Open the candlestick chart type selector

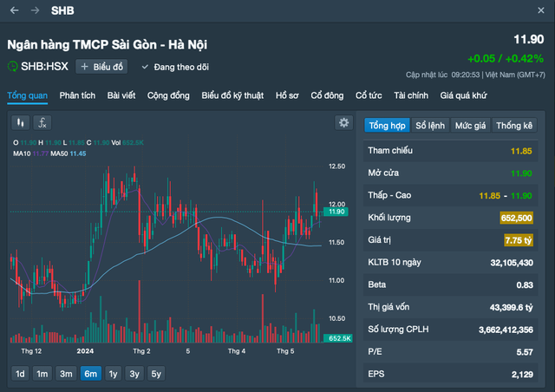(x=20, y=123)
